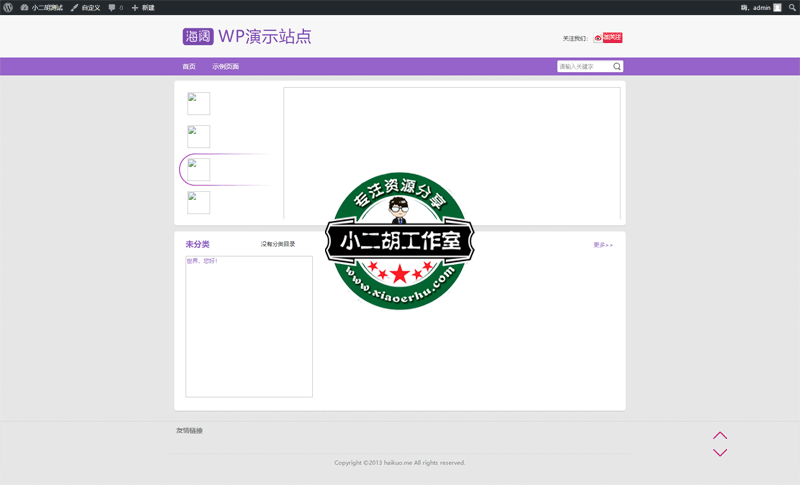Viewport: 800px width, 485px height.
Task: Click the 请输入关键字 search input field
Action: [584, 67]
